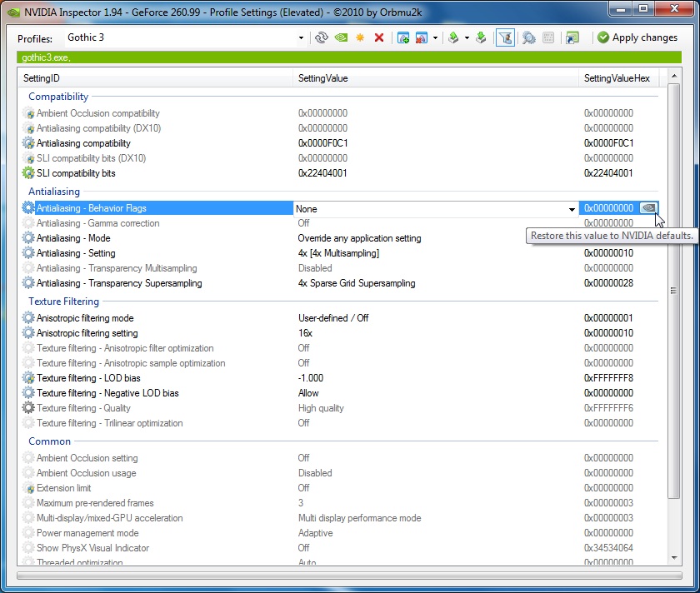Screen dimensions: 700x593
Task: Click the SettingValue column header
Action: [323, 77]
